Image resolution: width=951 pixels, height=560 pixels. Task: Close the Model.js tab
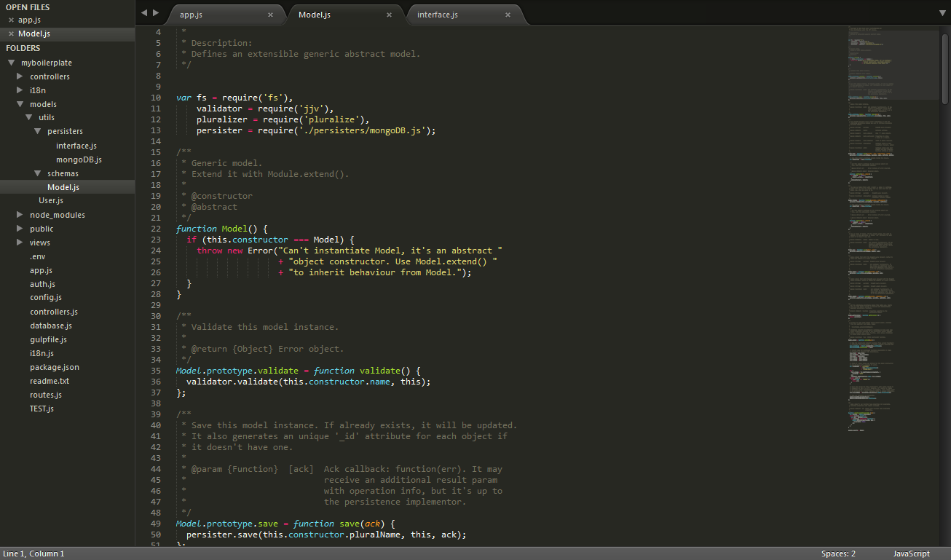(390, 15)
